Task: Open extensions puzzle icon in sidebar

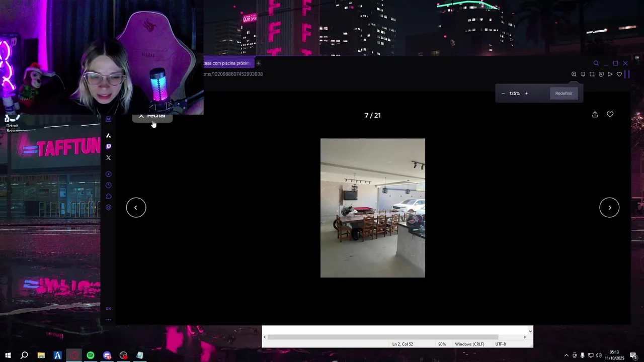Action: tap(108, 196)
